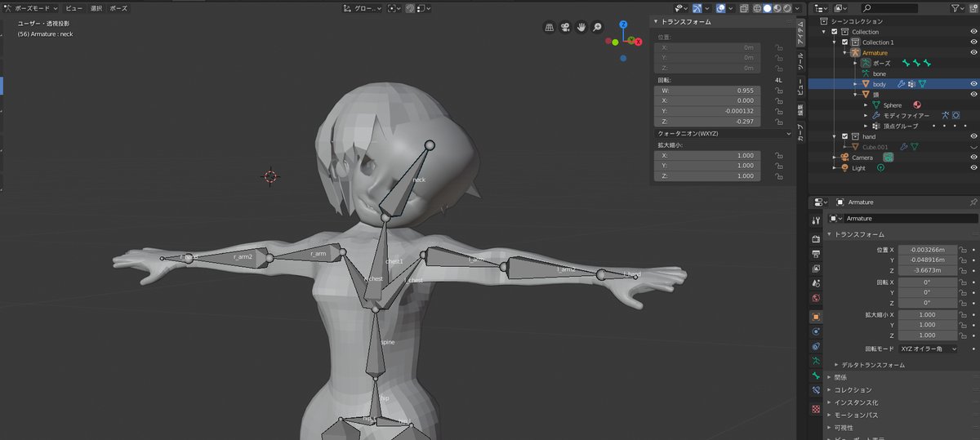980x440 pixels.
Task: Open the outliner display mode dropdown
Action: click(x=822, y=8)
